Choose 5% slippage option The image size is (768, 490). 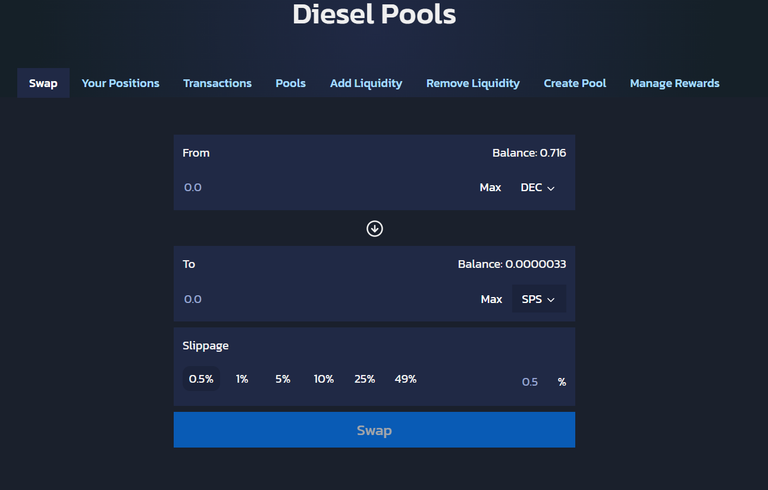tap(283, 379)
